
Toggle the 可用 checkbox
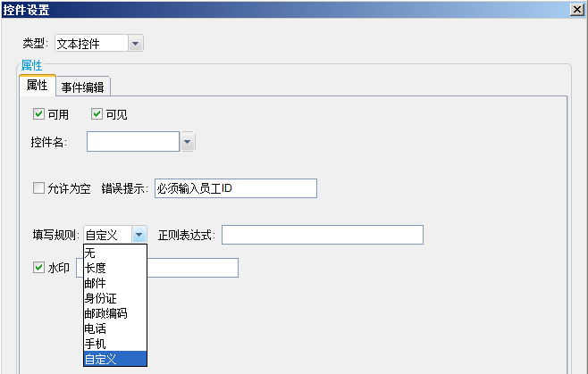(38, 114)
